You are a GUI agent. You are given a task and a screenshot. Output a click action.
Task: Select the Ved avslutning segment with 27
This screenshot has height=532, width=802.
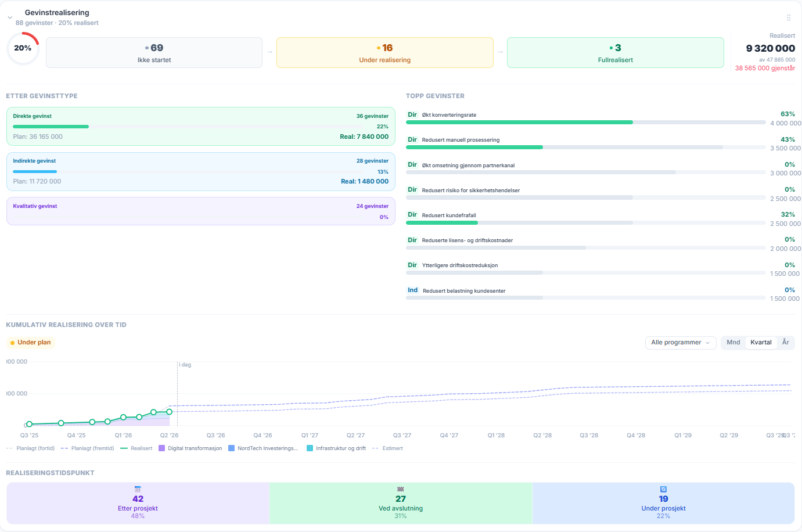(401, 503)
